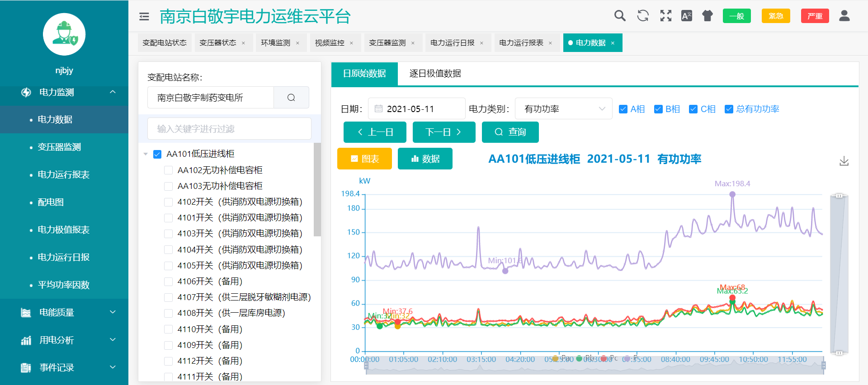Click the search magnifier icon in header

pyautogui.click(x=620, y=16)
